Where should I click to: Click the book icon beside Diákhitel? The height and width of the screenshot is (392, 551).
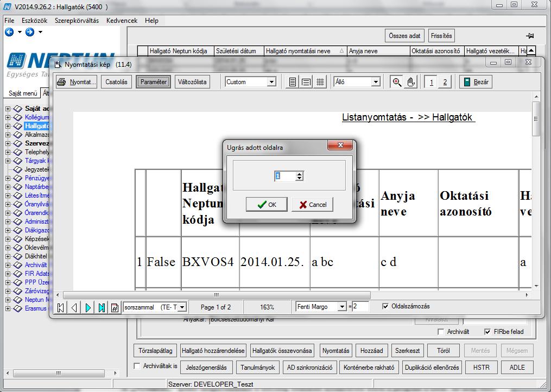click(x=18, y=256)
